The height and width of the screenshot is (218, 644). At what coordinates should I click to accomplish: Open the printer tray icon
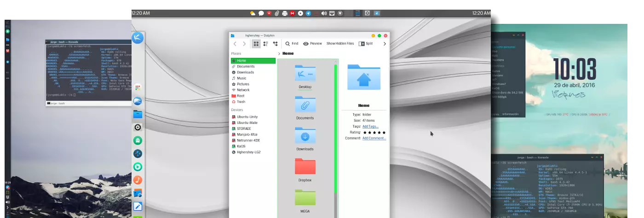[x=285, y=13]
